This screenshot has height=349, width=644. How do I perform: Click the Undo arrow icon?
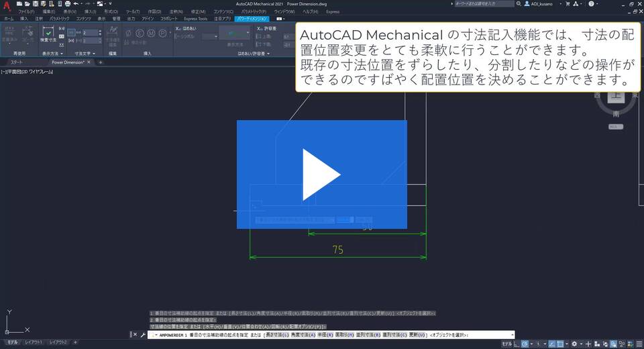tap(76, 4)
